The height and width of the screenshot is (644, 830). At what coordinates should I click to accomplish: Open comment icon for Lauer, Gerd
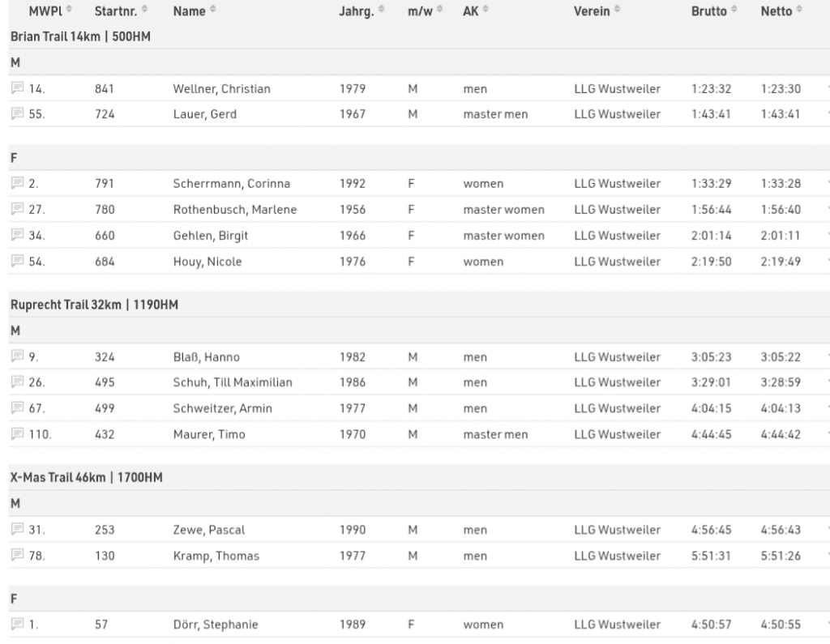[18, 114]
